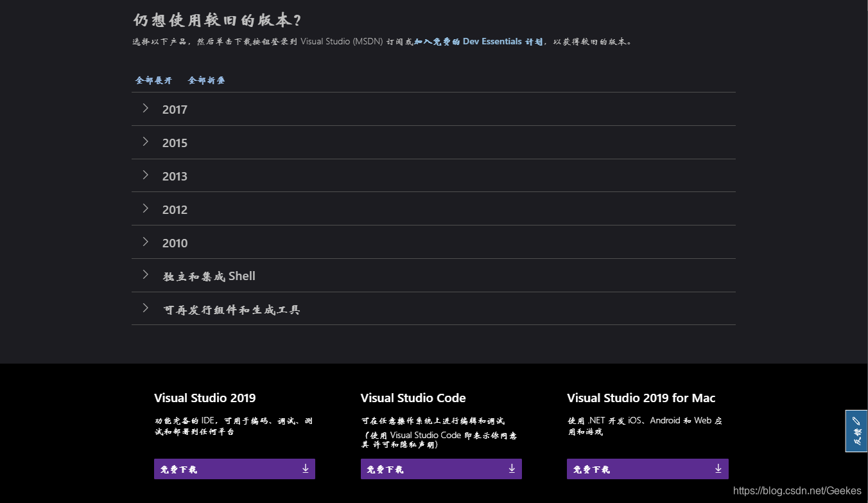Click the Visual Studio Code heading
This screenshot has height=503, width=868.
click(413, 398)
